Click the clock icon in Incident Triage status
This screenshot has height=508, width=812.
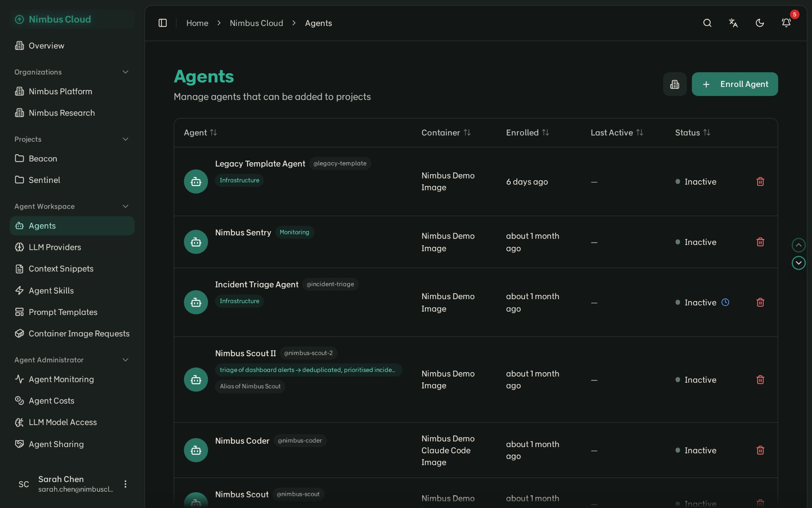[x=725, y=302]
